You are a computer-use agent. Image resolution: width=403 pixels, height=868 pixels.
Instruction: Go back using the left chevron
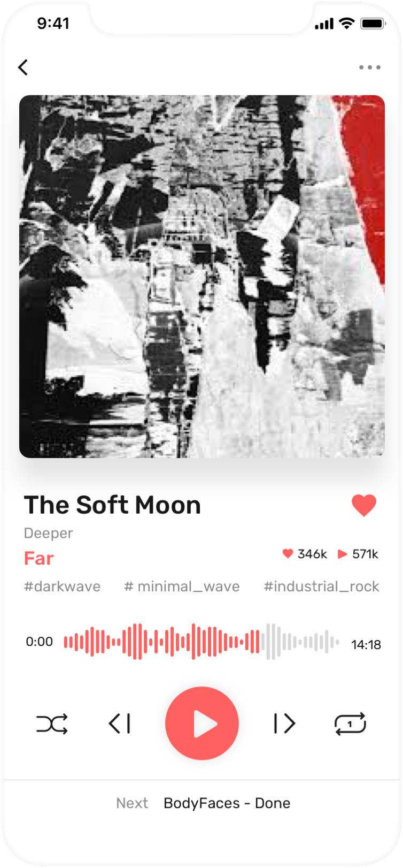[x=23, y=67]
